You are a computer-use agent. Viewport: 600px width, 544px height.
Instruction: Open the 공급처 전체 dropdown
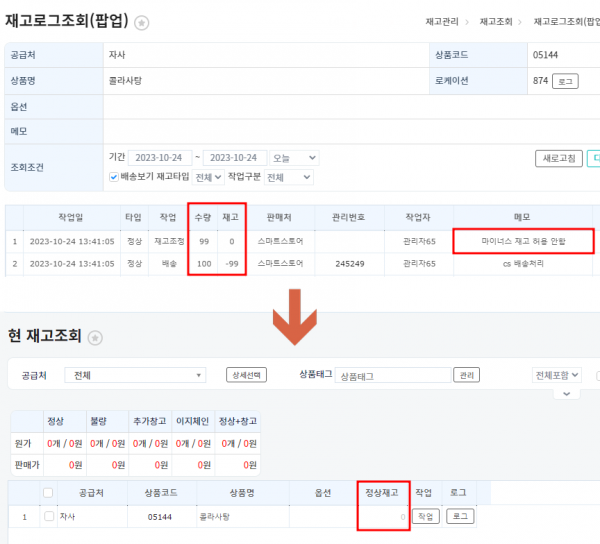click(139, 375)
